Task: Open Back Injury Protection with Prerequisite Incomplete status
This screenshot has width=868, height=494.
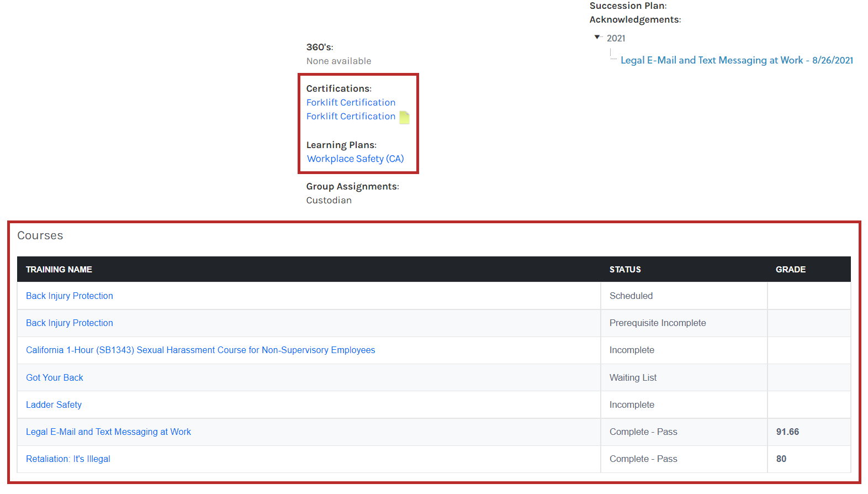Action: [x=70, y=323]
